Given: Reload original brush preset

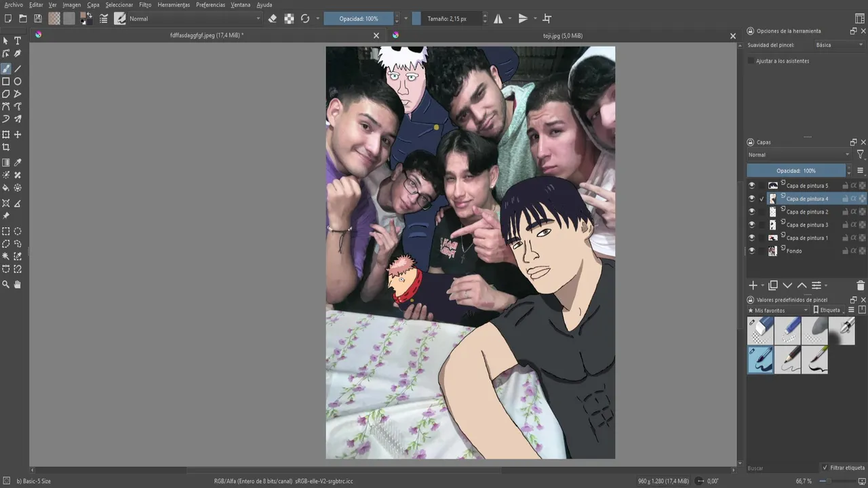Looking at the screenshot, I should [x=305, y=18].
